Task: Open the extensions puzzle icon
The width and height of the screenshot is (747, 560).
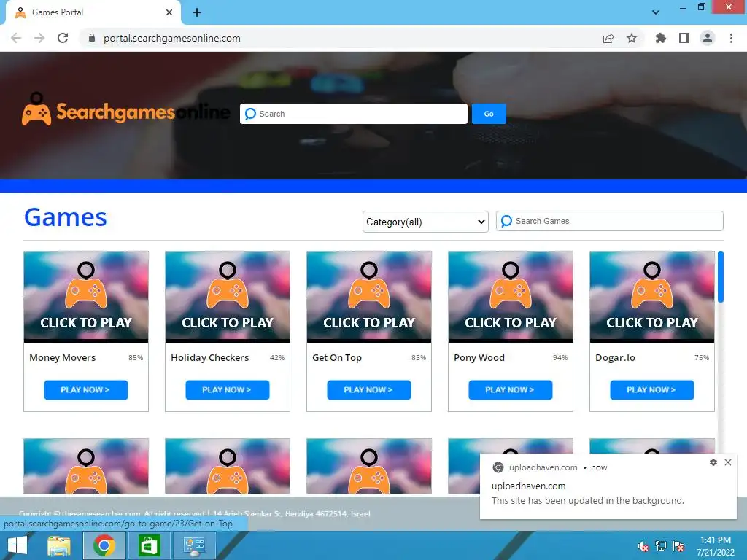Action: tap(661, 38)
